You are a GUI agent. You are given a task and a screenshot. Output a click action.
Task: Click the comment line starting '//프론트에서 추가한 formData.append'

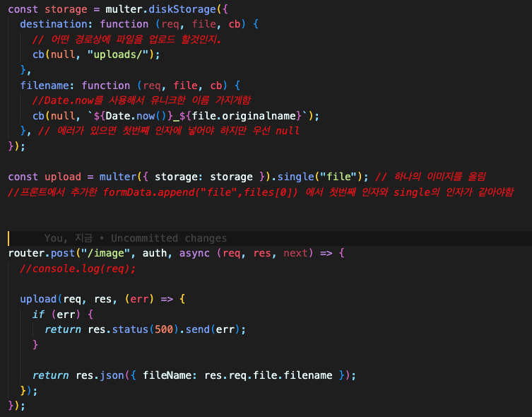coord(261,192)
